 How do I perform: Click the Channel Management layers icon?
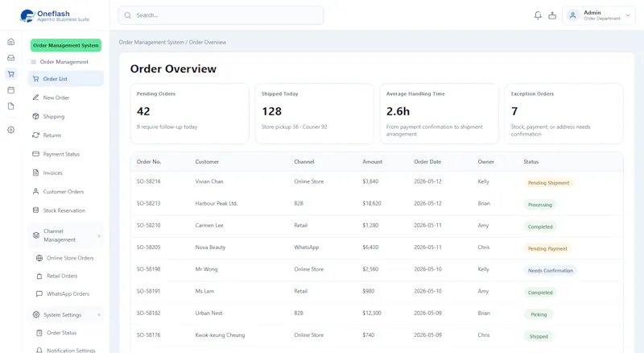click(36, 235)
